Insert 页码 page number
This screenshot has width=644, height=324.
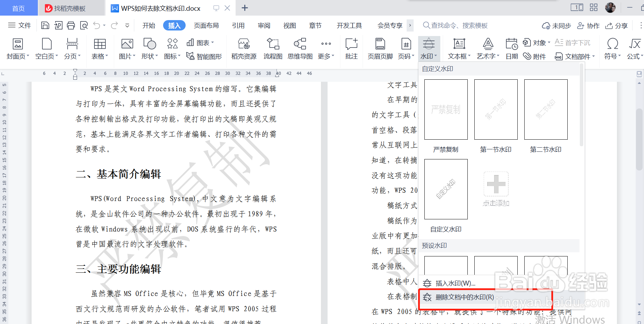pos(406,49)
